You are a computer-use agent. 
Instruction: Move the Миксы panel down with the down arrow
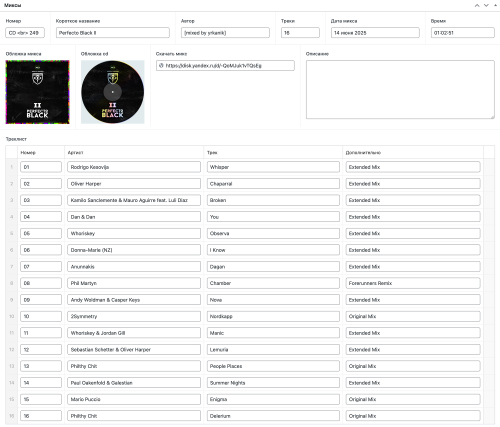(486, 5)
